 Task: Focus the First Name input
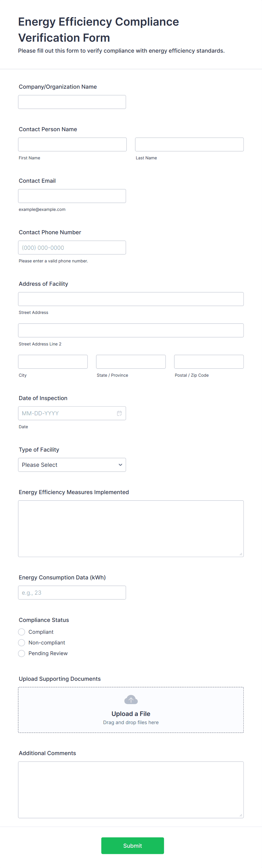(72, 144)
